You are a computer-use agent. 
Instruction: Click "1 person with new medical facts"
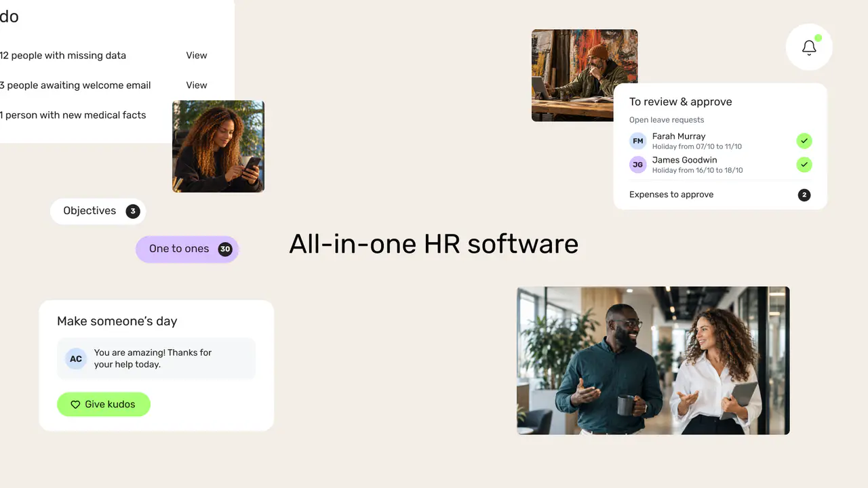click(73, 115)
